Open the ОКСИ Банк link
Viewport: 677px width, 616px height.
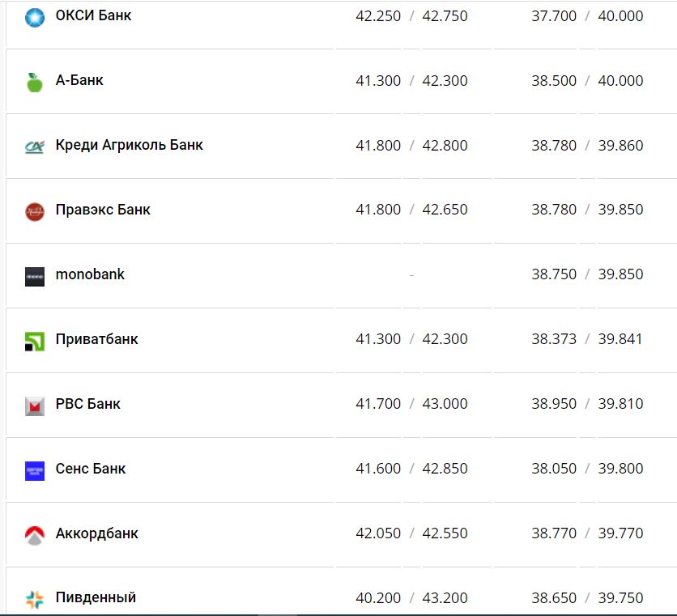(93, 15)
